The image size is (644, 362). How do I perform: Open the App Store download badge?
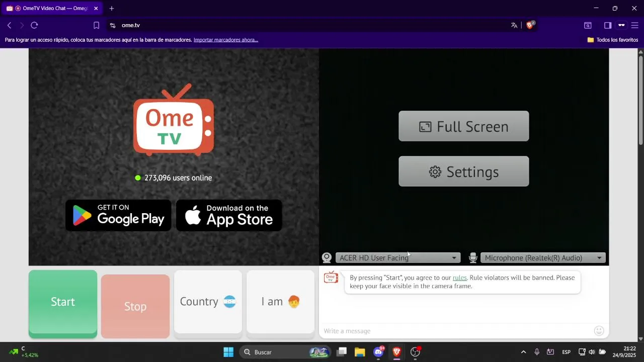[x=229, y=215]
